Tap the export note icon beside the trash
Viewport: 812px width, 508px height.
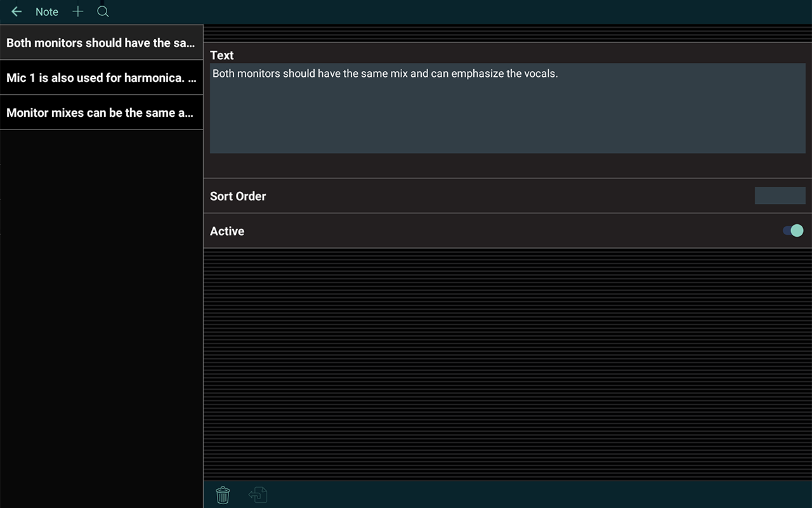tap(258, 495)
